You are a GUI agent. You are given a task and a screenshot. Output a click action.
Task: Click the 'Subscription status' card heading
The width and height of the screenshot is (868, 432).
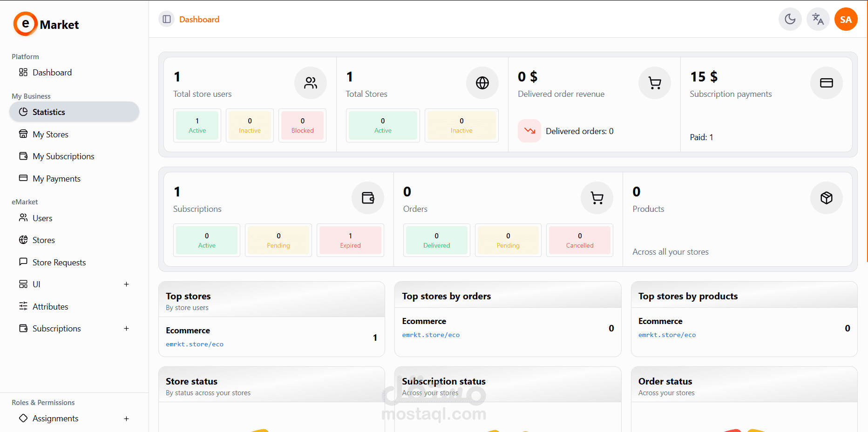[x=444, y=381]
